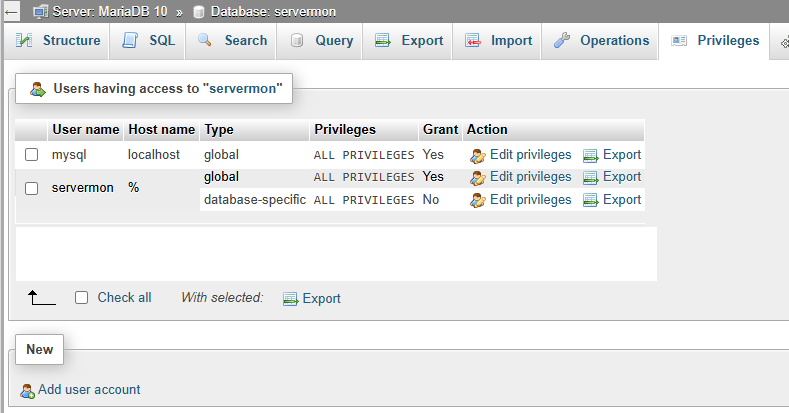
Task: Export the servermon global privileges
Action: (622, 177)
